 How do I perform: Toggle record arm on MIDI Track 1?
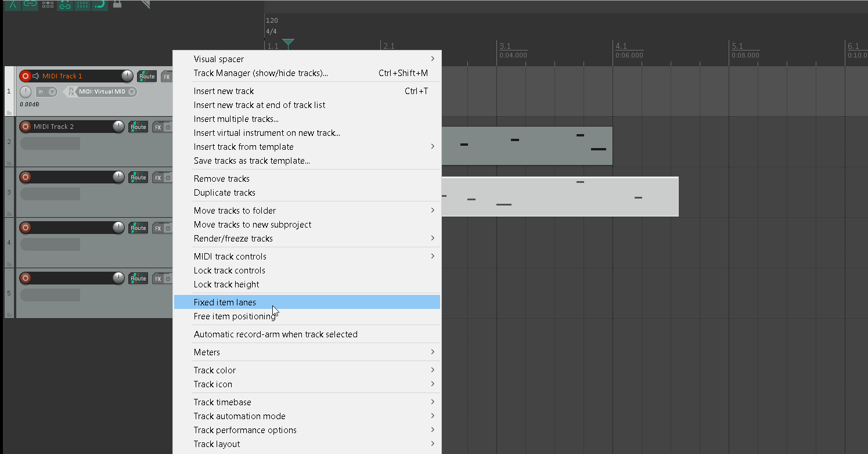[25, 76]
